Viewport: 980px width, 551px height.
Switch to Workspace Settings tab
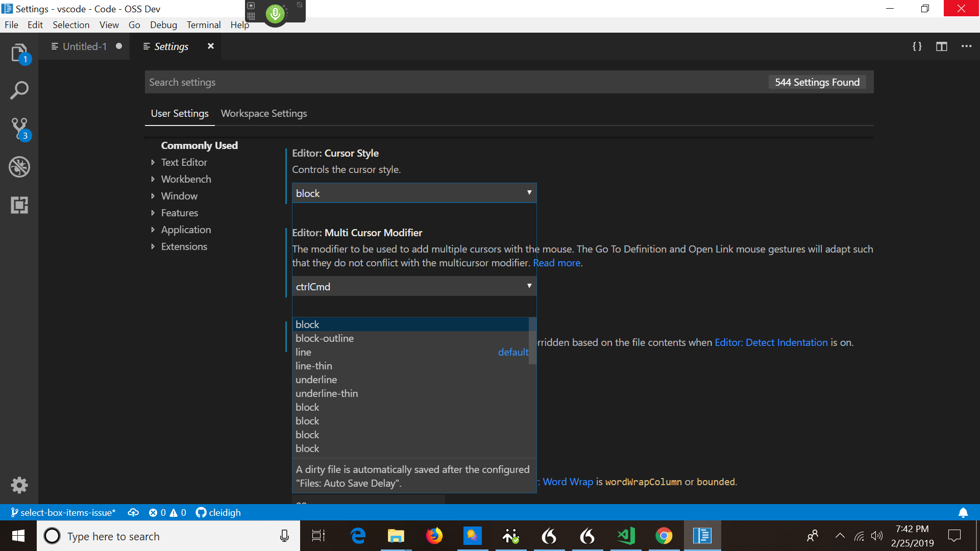264,113
